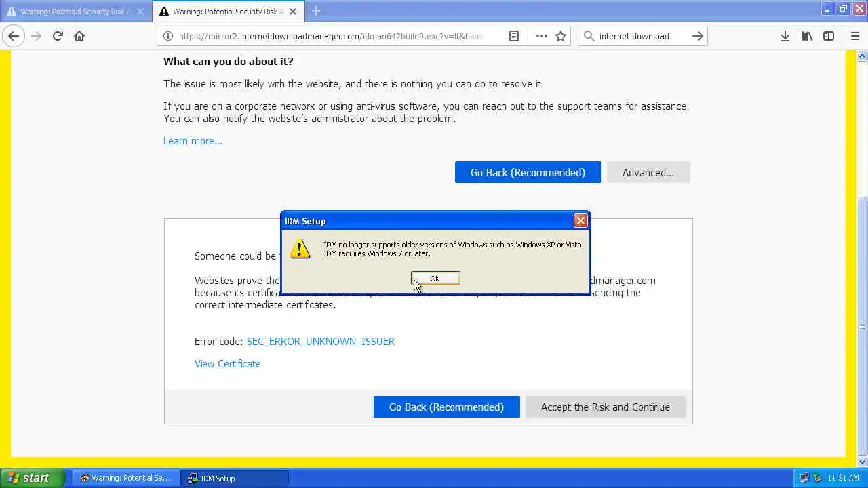Open the Library icon

[807, 36]
